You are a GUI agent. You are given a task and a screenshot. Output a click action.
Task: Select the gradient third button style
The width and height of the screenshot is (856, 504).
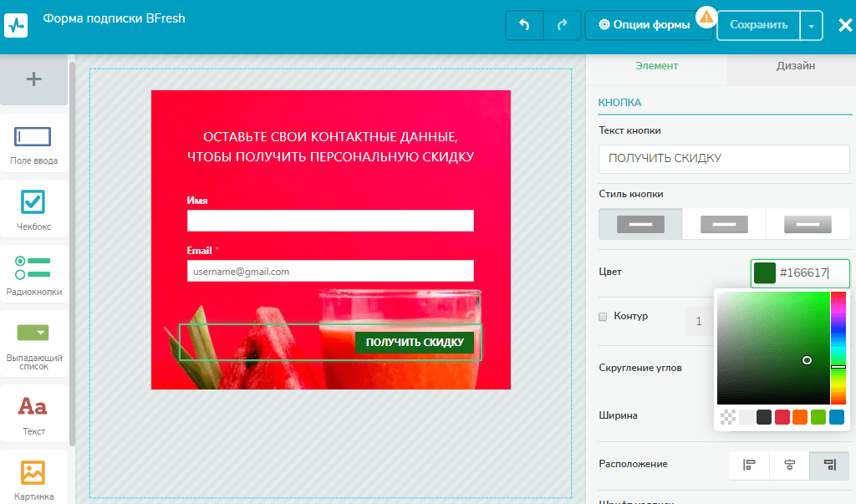point(808,224)
